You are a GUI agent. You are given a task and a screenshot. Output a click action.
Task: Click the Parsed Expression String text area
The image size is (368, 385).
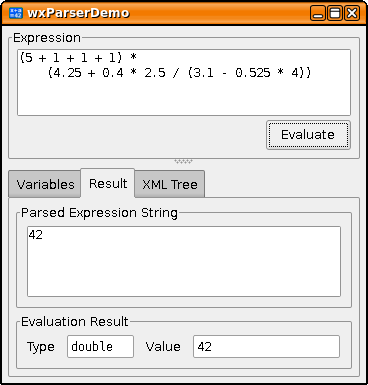(184, 262)
